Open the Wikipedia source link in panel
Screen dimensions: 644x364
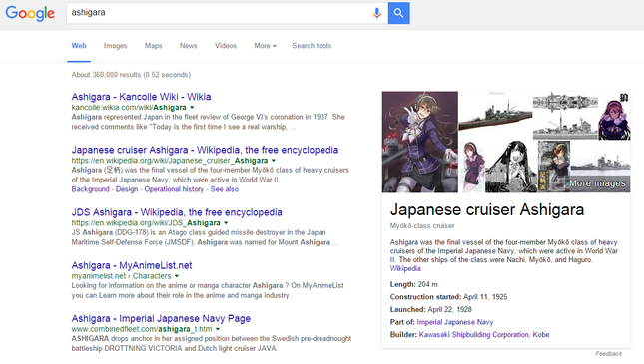coord(405,269)
